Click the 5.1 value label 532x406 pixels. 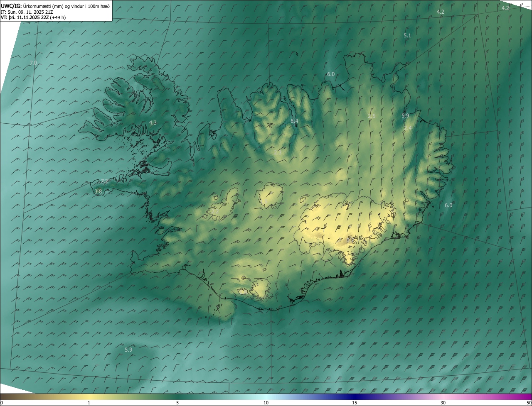(407, 36)
